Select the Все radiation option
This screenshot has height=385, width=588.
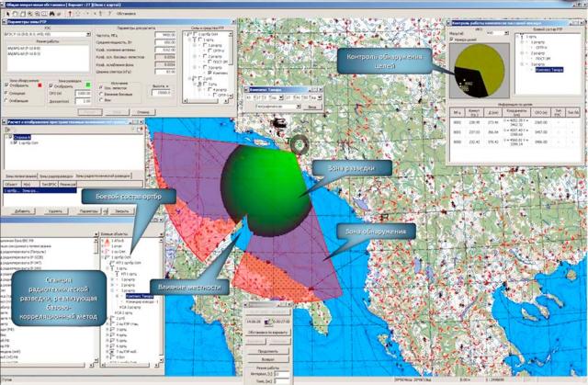pyautogui.click(x=101, y=100)
